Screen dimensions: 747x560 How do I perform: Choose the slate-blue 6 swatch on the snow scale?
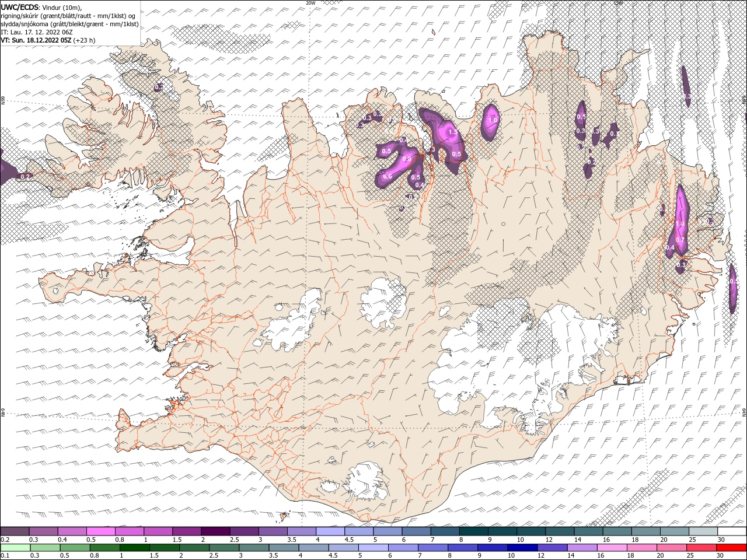[x=416, y=531]
